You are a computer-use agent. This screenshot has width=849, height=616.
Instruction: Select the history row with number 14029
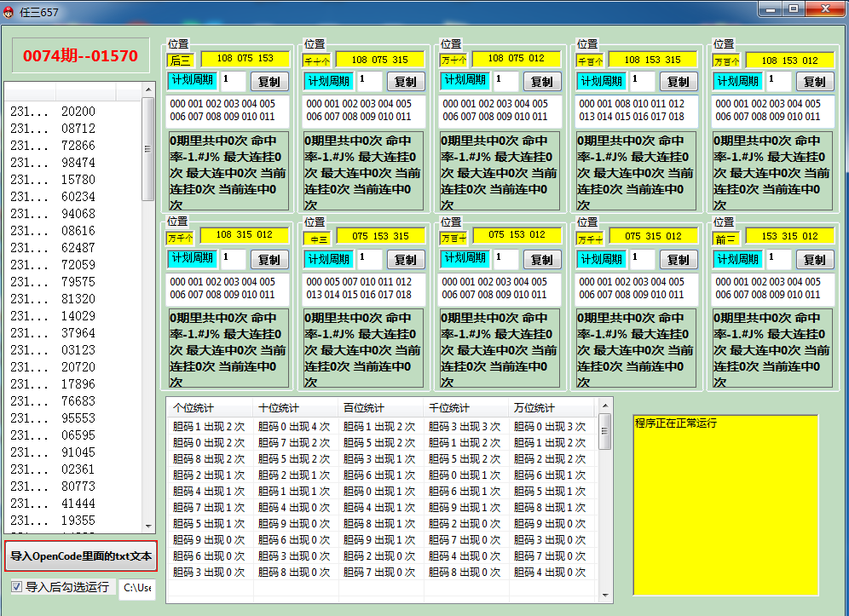[x=73, y=315]
